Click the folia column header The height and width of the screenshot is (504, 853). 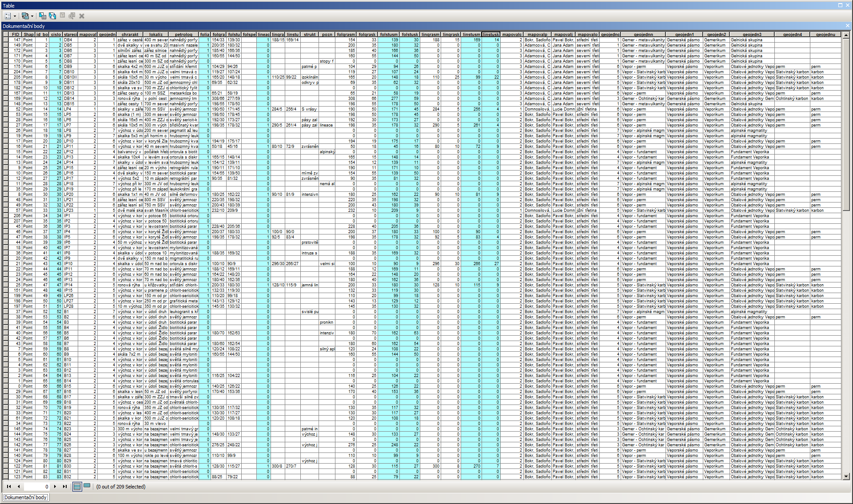(x=204, y=34)
